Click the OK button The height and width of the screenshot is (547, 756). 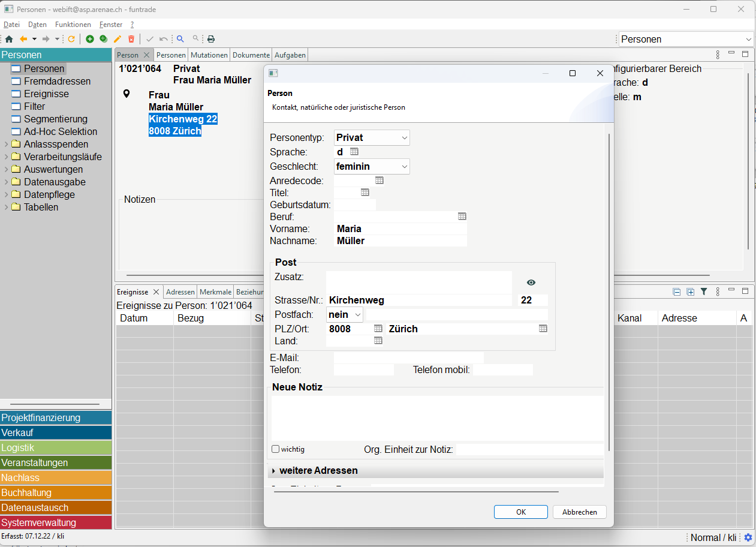click(x=520, y=512)
